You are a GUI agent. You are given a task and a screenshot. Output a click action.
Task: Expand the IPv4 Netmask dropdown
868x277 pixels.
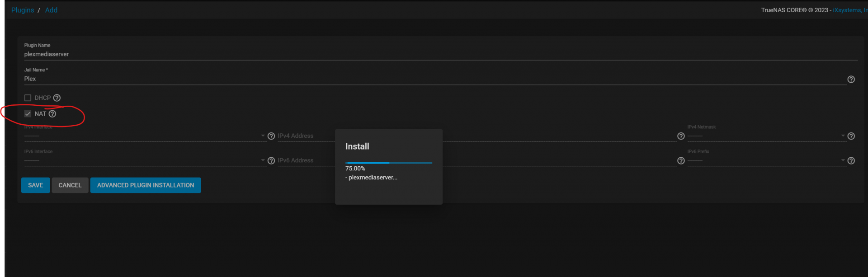[766, 136]
